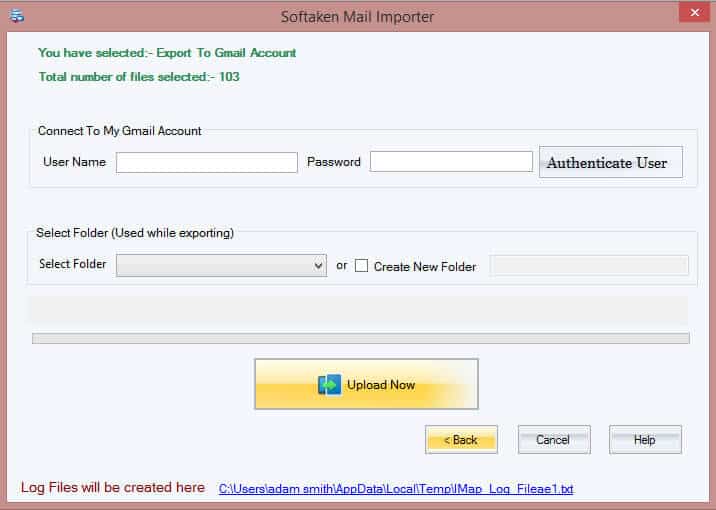Open the Select Folder dropdown
The image size is (716, 510).
[221, 266]
